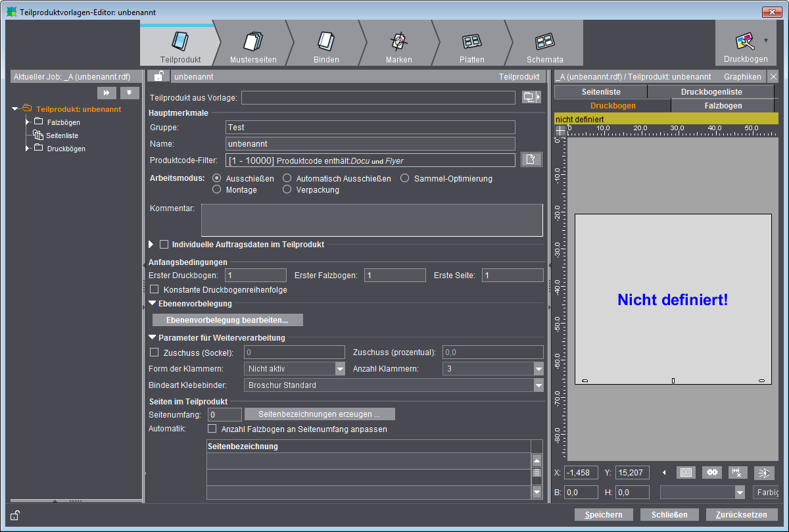Click the measure distance icon below the preview
The height and width of the screenshot is (532, 789).
tap(738, 472)
